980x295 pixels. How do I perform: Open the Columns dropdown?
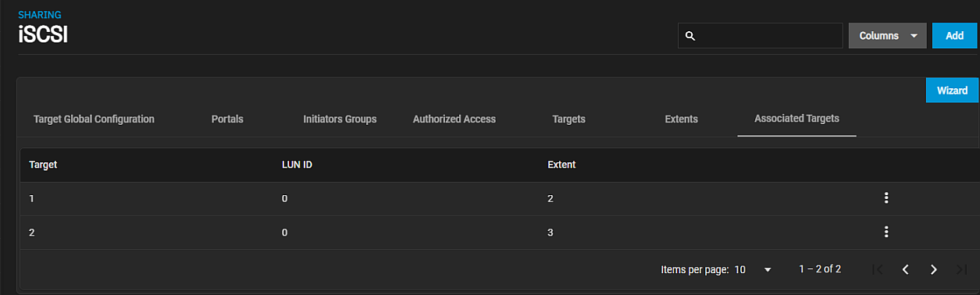coord(887,36)
